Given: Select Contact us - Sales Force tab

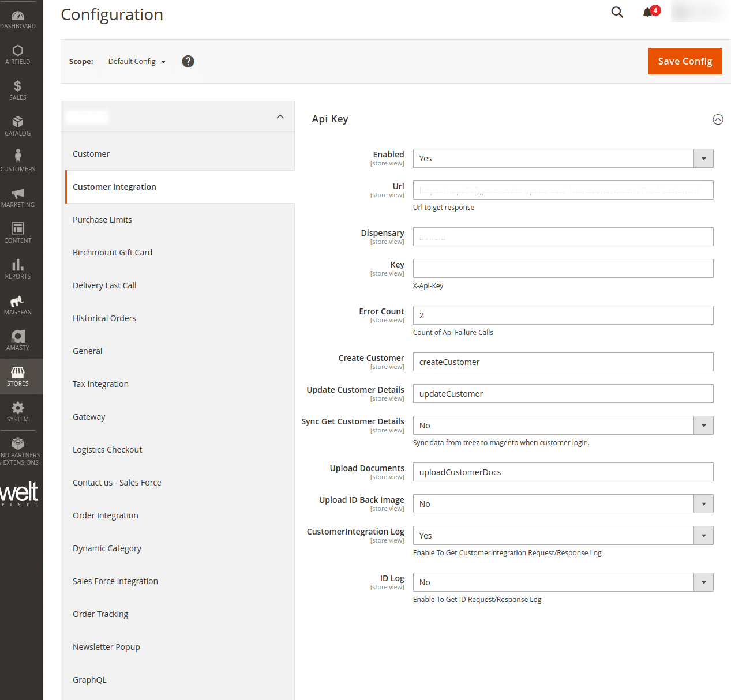Looking at the screenshot, I should pyautogui.click(x=178, y=483).
